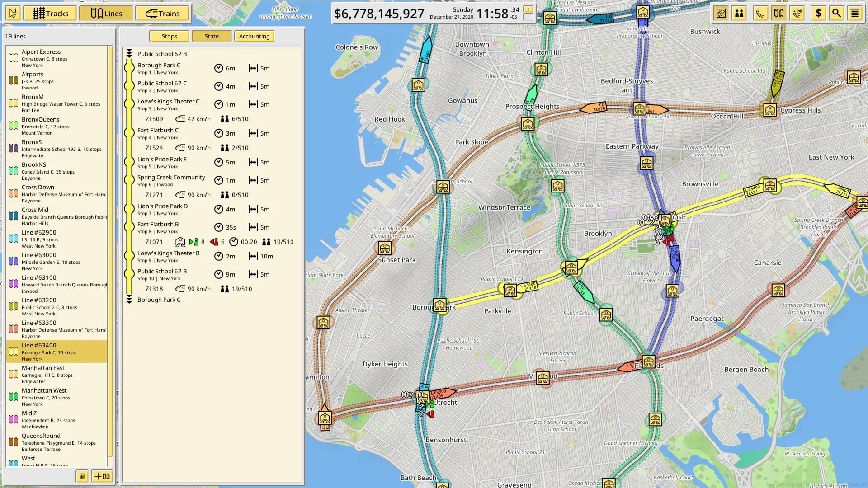Image resolution: width=868 pixels, height=488 pixels.
Task: Toggle the map overlay layer button
Action: click(721, 13)
